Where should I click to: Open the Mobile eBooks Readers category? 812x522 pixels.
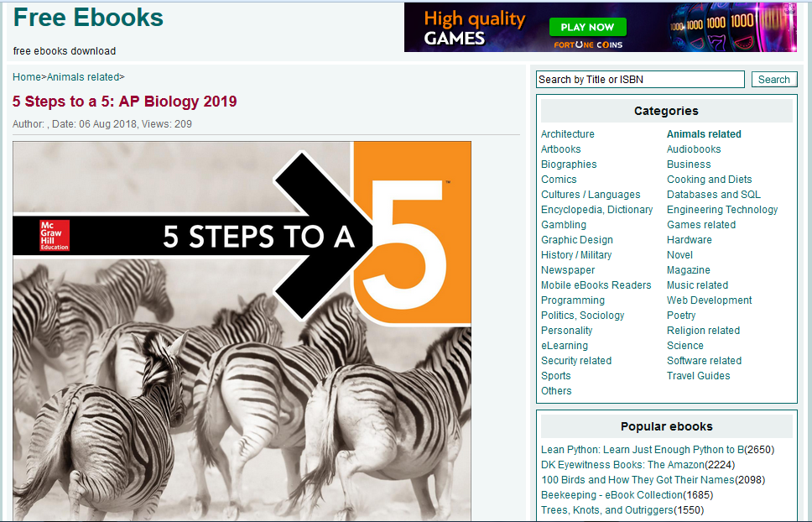click(x=596, y=284)
